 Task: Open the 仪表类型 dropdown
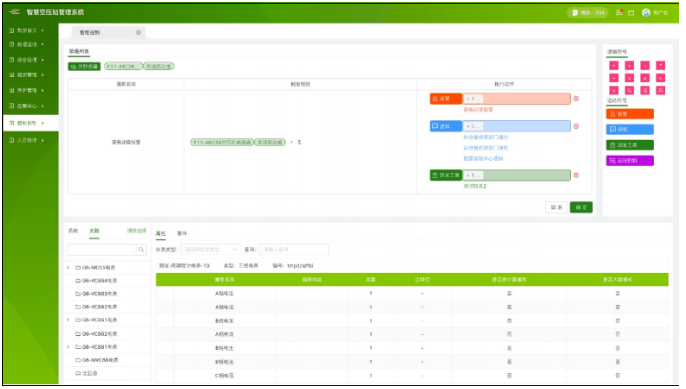point(210,249)
